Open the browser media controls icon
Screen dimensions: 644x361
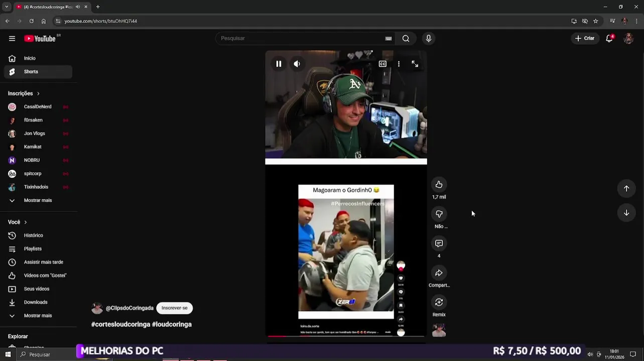(x=612, y=21)
